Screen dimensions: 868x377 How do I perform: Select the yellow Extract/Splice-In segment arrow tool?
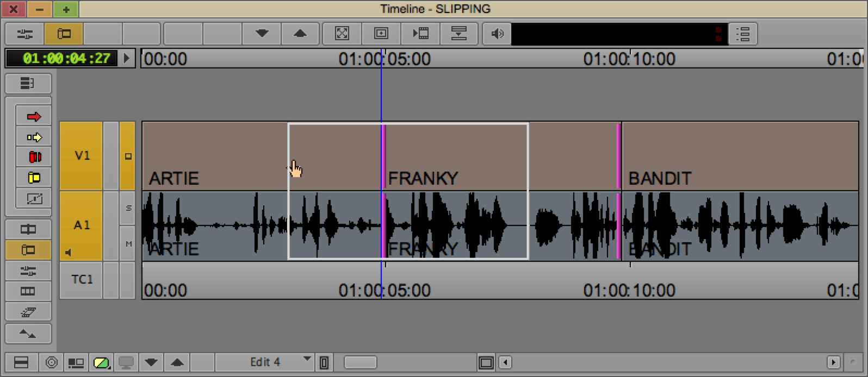tap(34, 137)
